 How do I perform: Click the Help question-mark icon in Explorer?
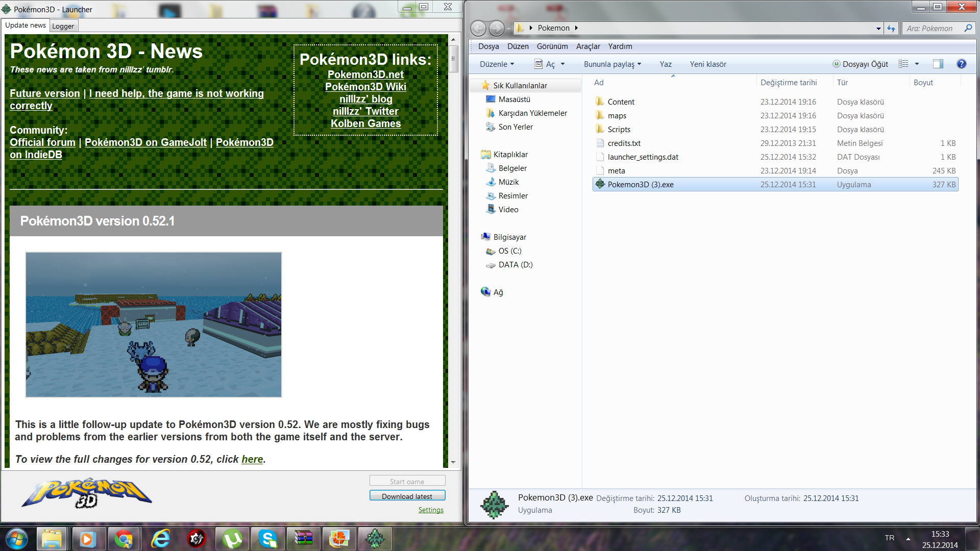tap(962, 64)
